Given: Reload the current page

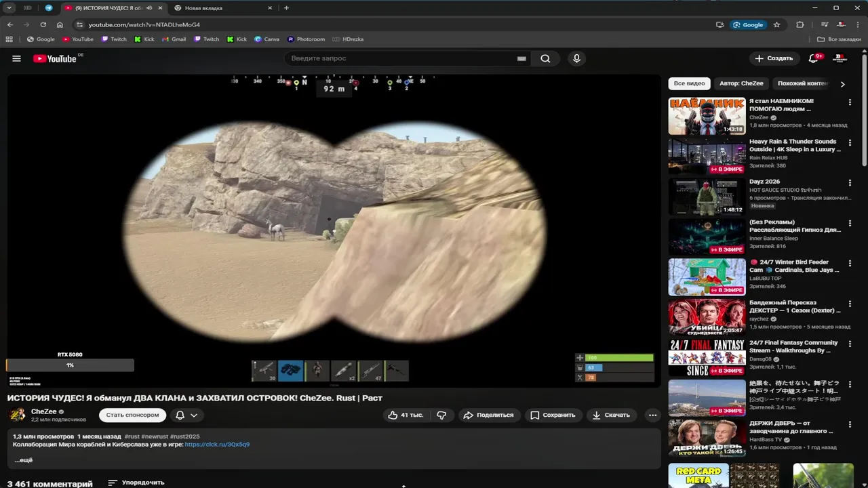Looking at the screenshot, I should [x=43, y=24].
